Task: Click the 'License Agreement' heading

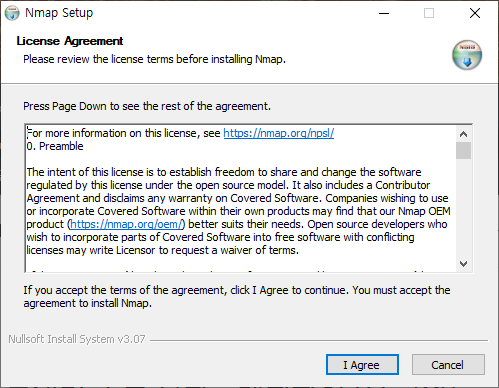Action: click(70, 41)
